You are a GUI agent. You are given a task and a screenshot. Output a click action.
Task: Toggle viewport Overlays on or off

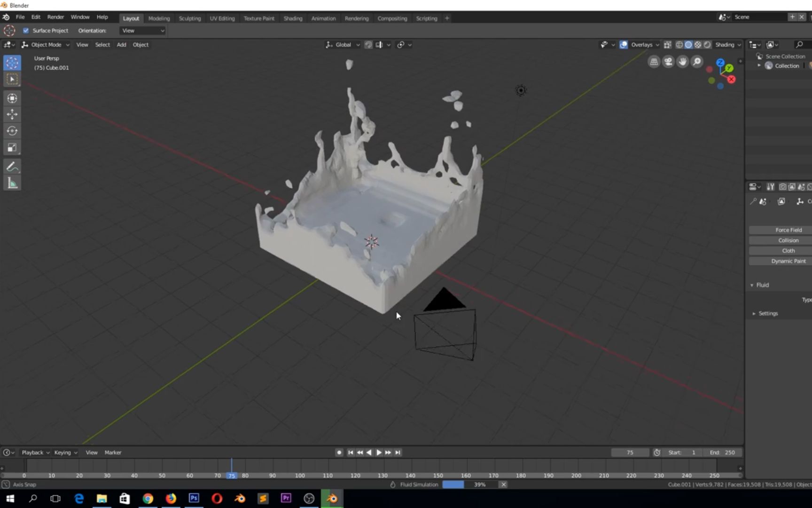(623, 44)
